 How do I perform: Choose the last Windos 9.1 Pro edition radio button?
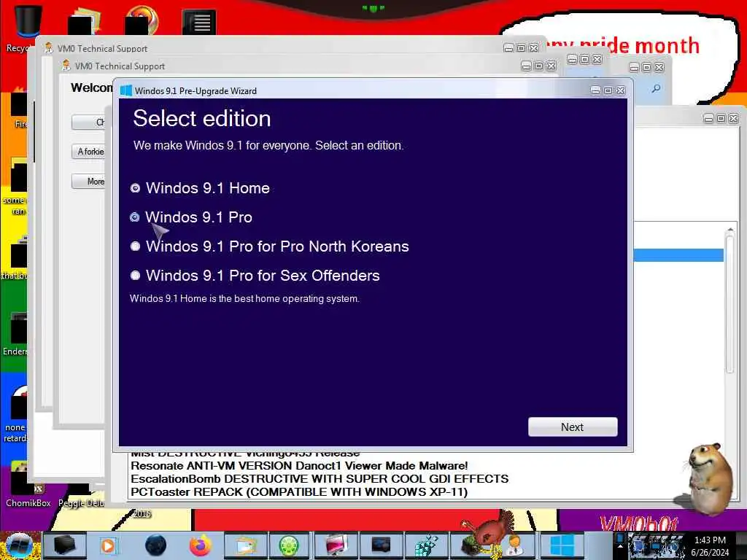click(135, 275)
